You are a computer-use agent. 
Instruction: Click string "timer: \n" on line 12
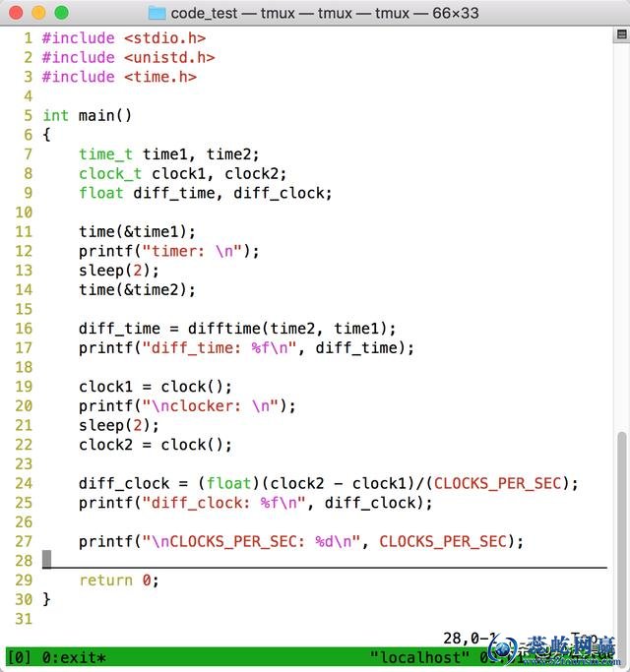pyautogui.click(x=193, y=251)
